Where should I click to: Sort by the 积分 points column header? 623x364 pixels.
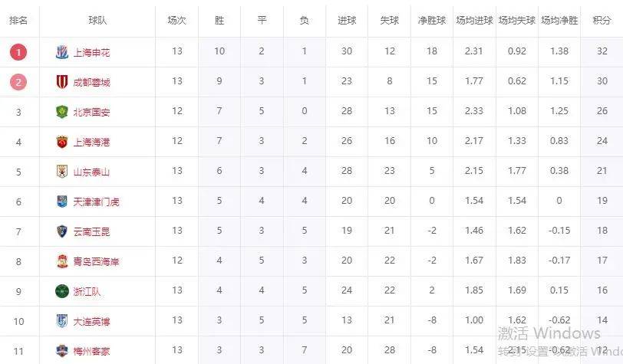[602, 20]
